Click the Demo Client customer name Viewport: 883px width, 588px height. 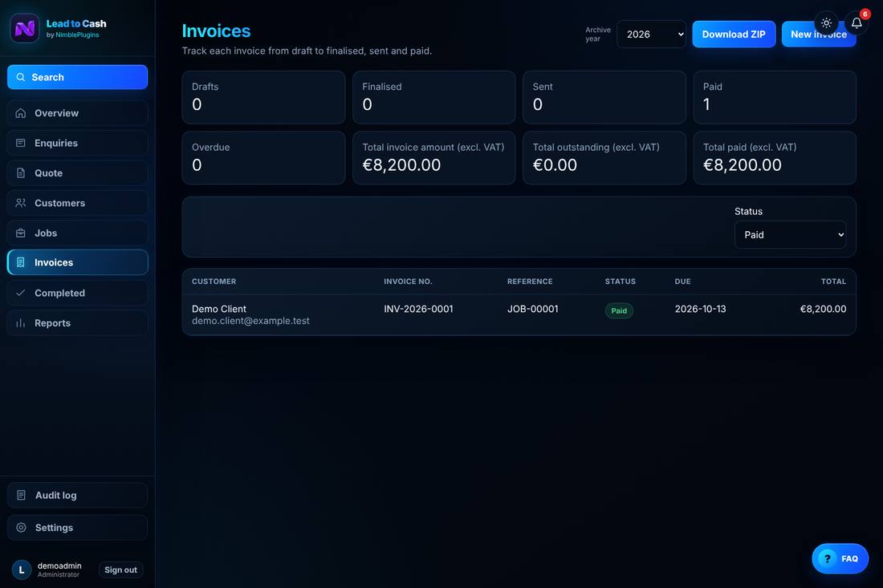point(219,308)
